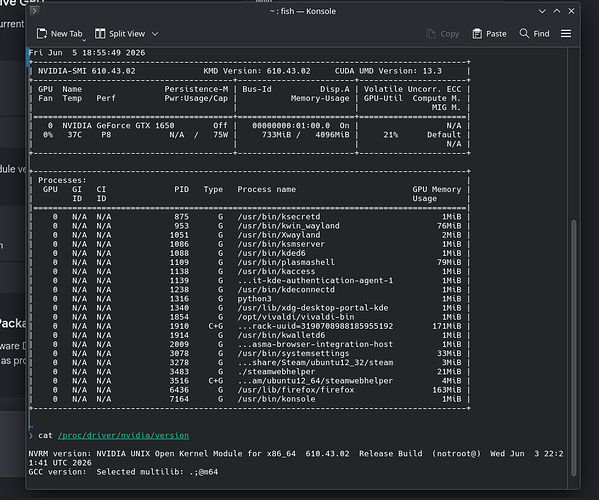This screenshot has height=500, width=599.
Task: Click the KMD Version: 610.43.02 text
Action: point(257,71)
